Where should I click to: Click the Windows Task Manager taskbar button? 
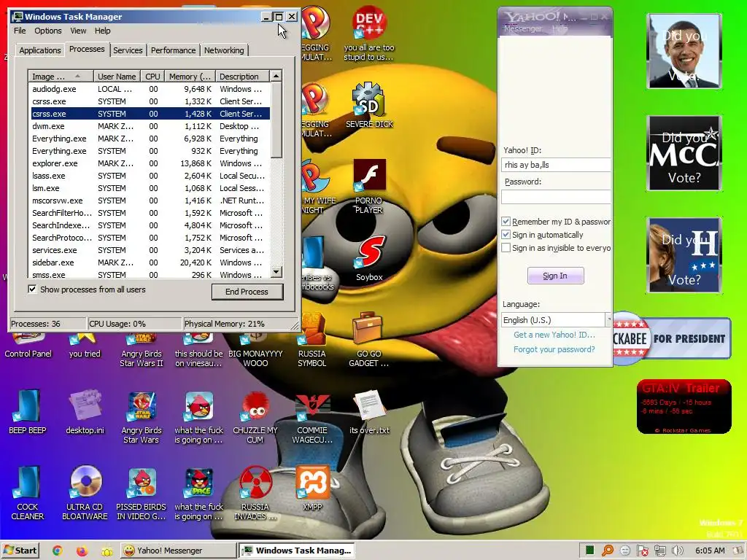297,551
